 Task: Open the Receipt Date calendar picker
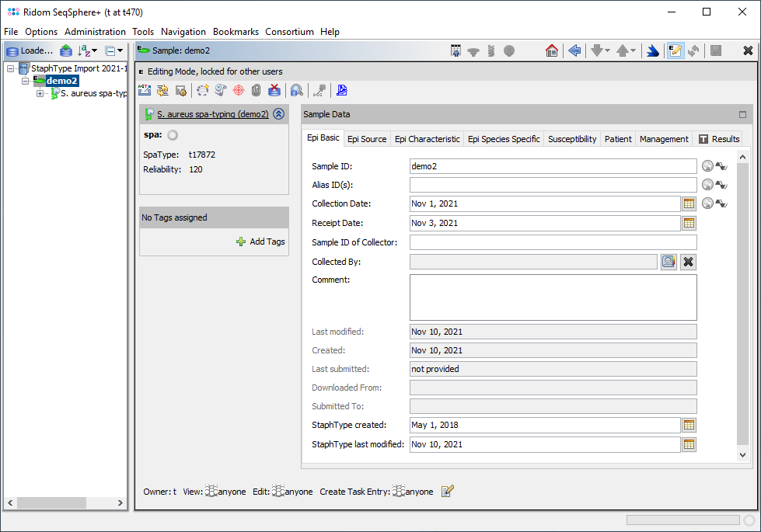pyautogui.click(x=689, y=223)
